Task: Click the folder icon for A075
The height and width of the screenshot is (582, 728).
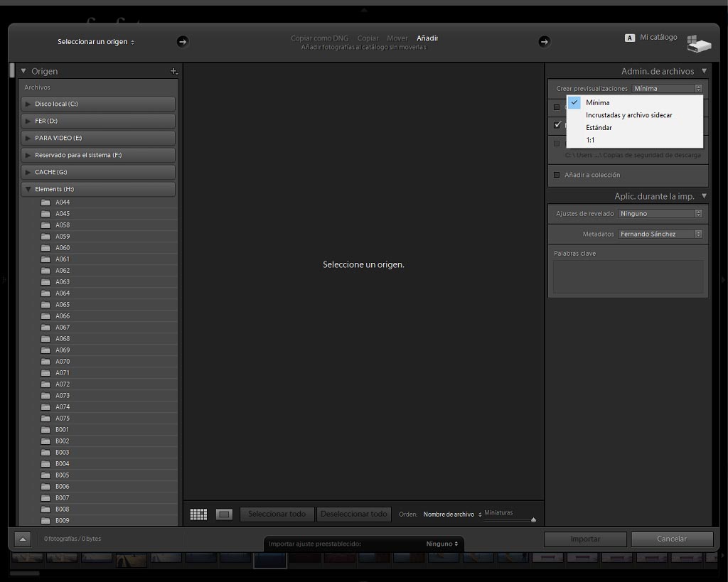Action: (45, 418)
